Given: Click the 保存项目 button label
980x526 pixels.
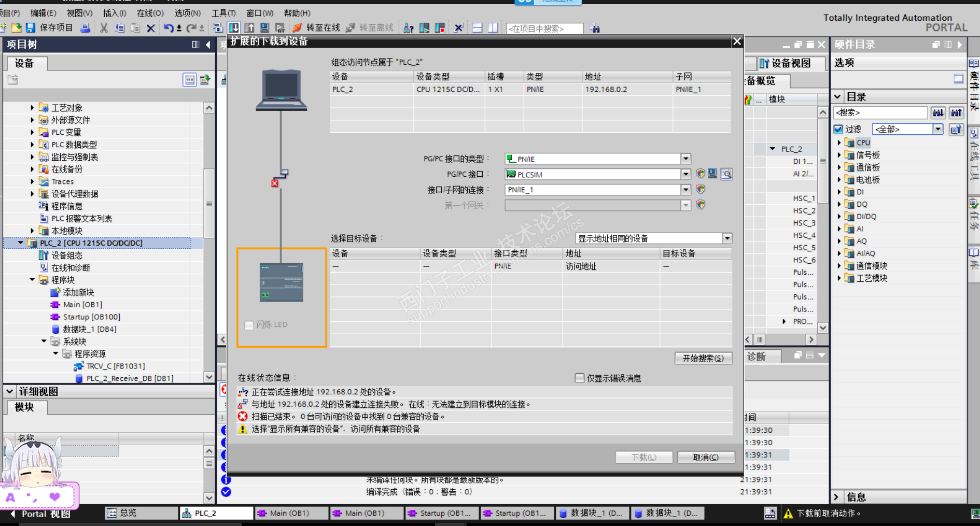Looking at the screenshot, I should (57, 27).
